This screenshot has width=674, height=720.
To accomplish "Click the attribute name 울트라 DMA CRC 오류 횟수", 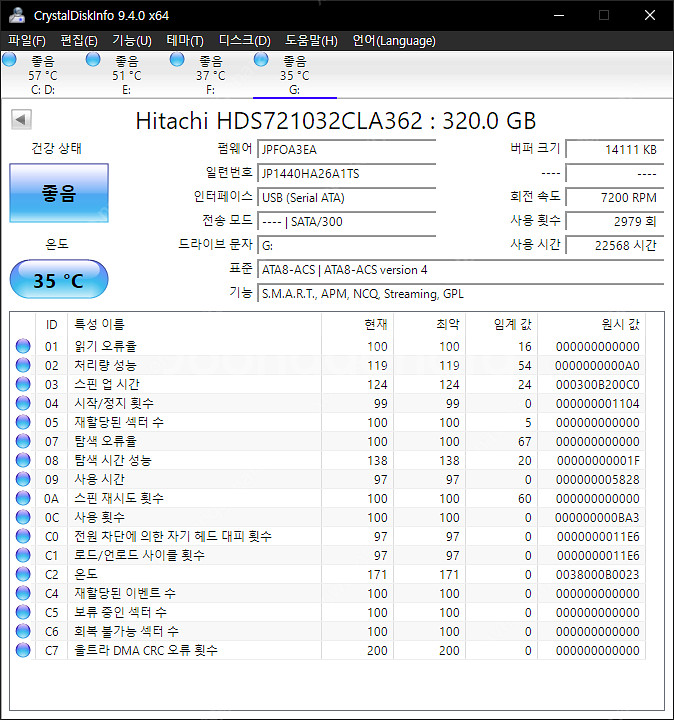I will pos(146,650).
